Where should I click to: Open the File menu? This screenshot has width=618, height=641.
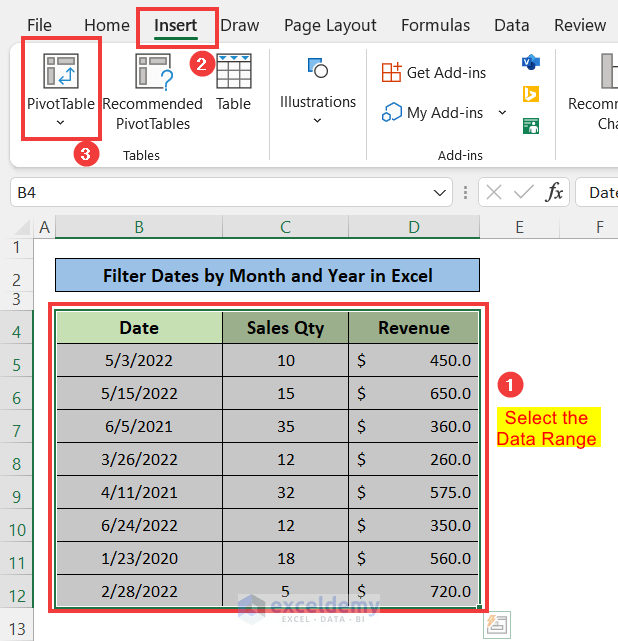pos(39,25)
